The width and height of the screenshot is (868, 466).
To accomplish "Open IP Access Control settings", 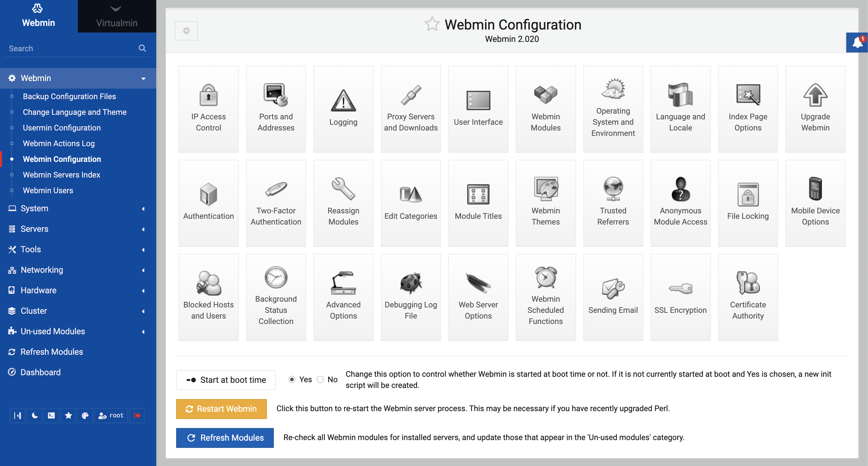I will 208,107.
